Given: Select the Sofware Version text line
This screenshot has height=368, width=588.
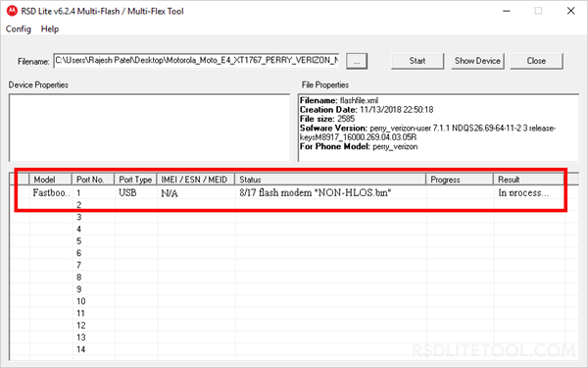Looking at the screenshot, I should coord(427,132).
